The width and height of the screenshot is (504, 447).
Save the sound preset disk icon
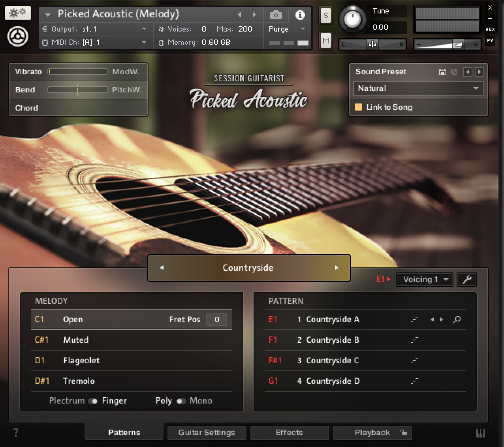pos(442,72)
